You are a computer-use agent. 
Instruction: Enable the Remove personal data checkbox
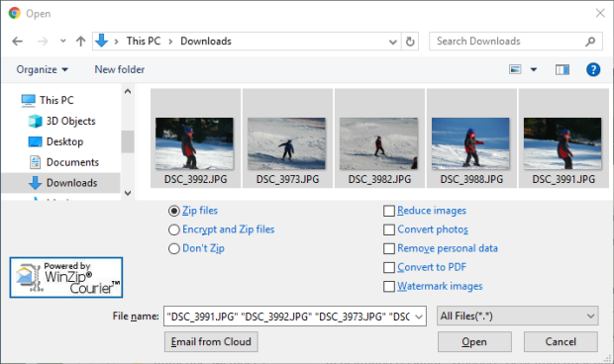coord(389,248)
